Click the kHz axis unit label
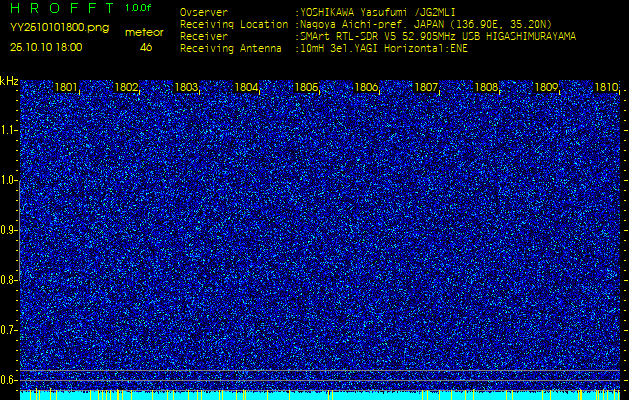 click(x=9, y=81)
